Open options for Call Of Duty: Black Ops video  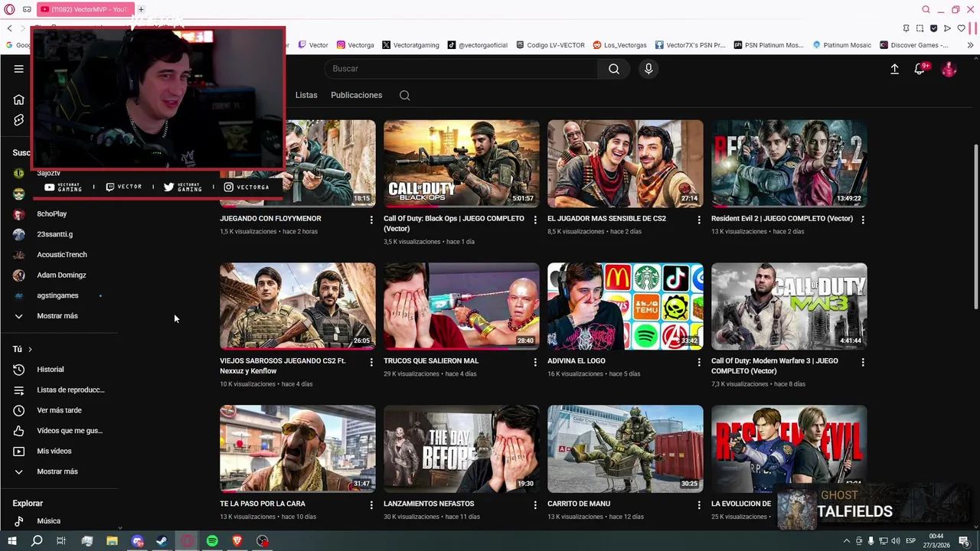(535, 220)
